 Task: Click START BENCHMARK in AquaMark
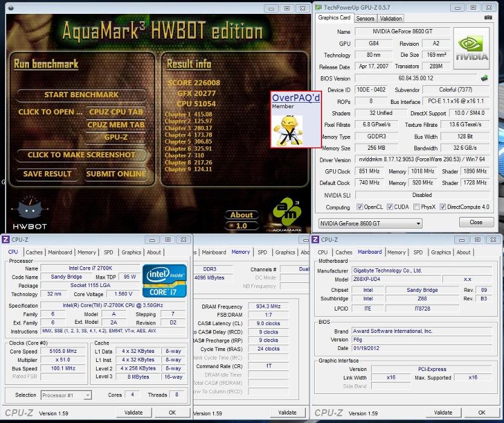pos(82,95)
